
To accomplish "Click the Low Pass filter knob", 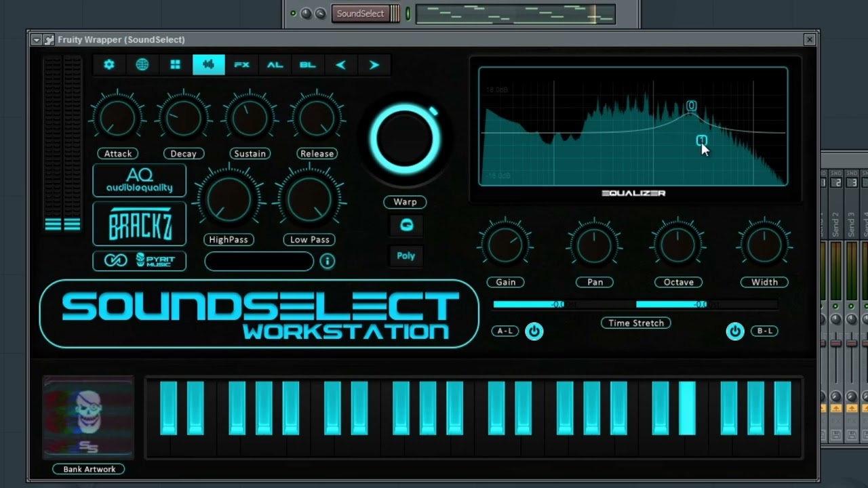I will 310,200.
